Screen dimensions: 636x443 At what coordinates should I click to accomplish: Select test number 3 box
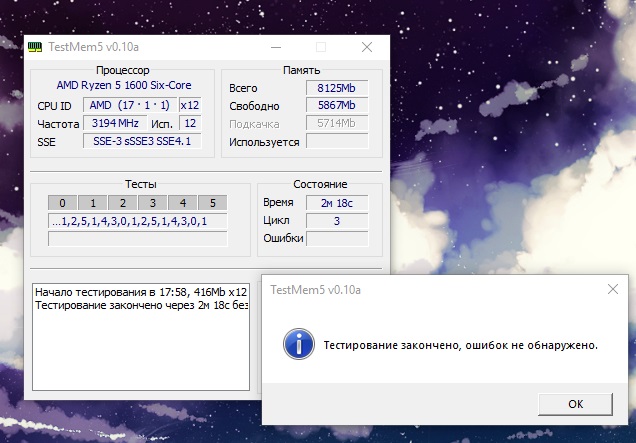(153, 203)
